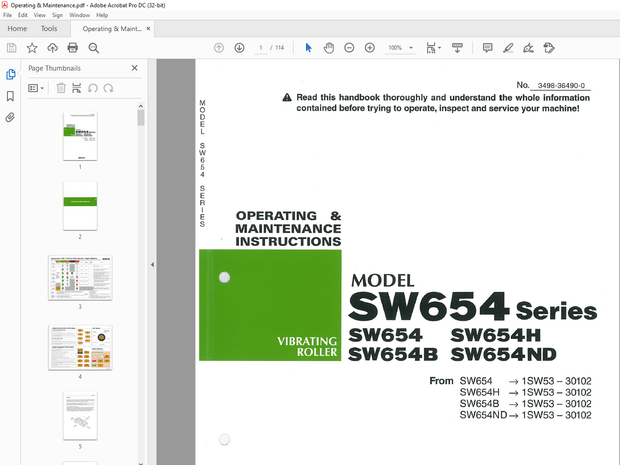
Task: Click document number 3498-36490-0
Action: 561,85
